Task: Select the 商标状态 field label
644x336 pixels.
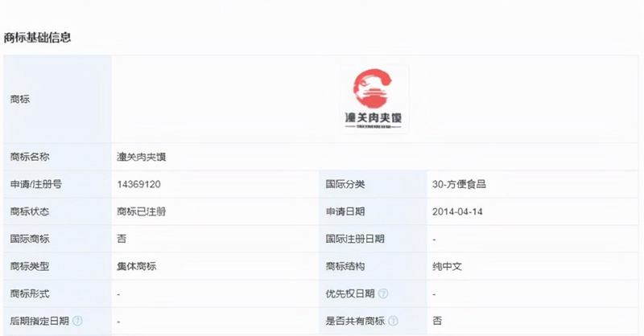Action: point(30,211)
